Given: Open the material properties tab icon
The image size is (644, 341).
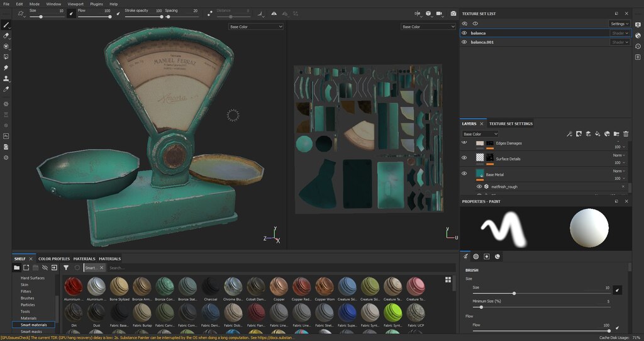Looking at the screenshot, I should coord(497,256).
